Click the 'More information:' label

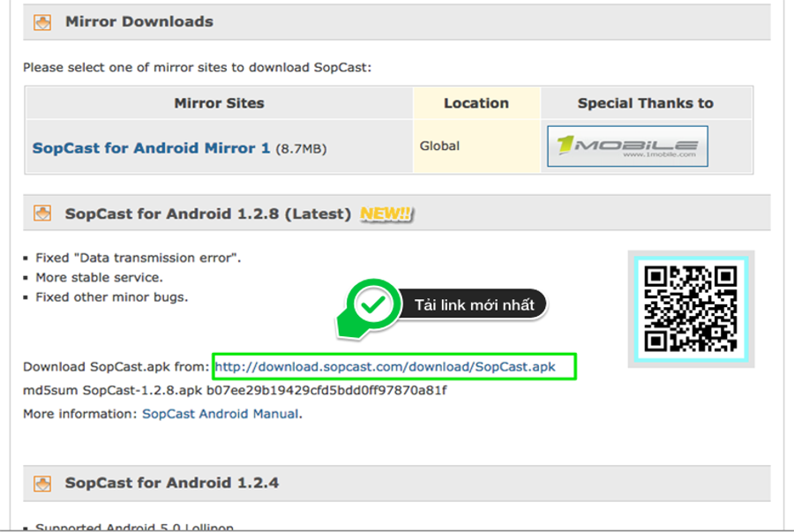point(80,414)
